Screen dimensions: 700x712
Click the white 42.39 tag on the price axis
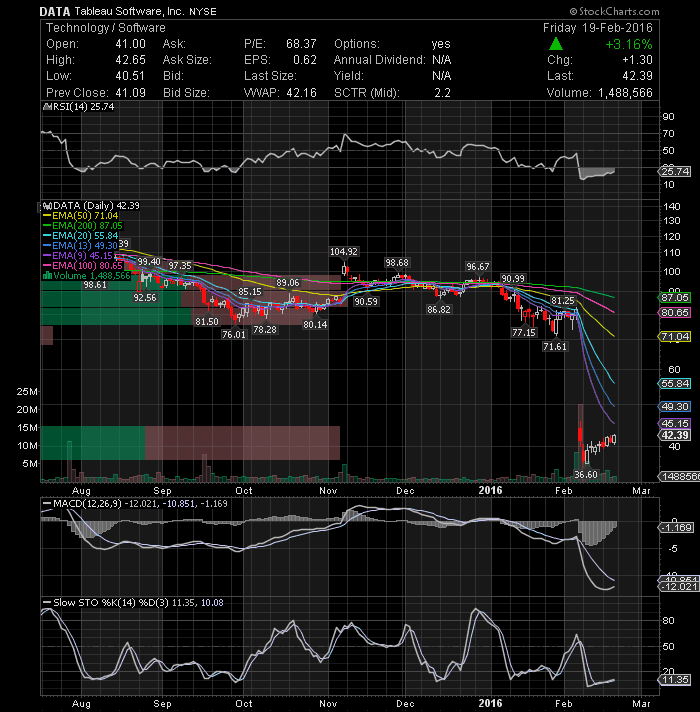(x=675, y=435)
